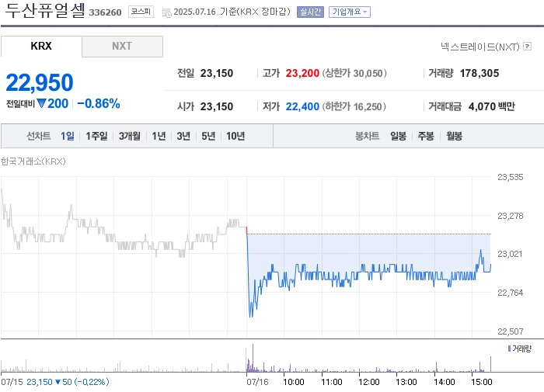Click the 한국거래소(KRX) chart caption
The height and width of the screenshot is (392, 544).
[x=33, y=161]
